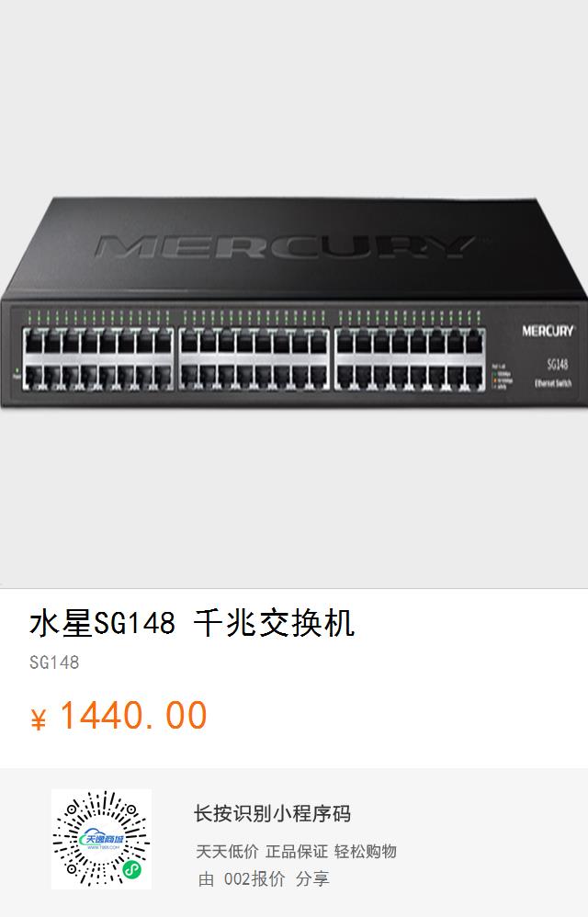Click the white MERCURY logo on front panel
The image size is (588, 917).
[x=548, y=331]
